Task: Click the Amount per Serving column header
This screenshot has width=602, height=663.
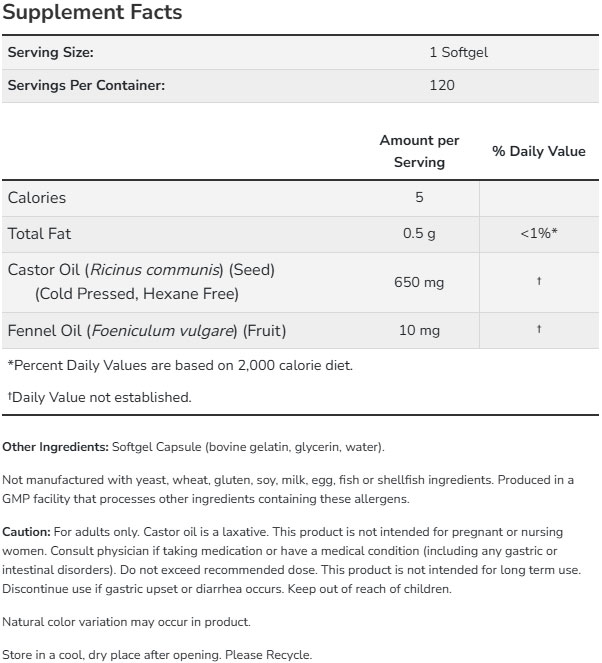Action: (419, 151)
